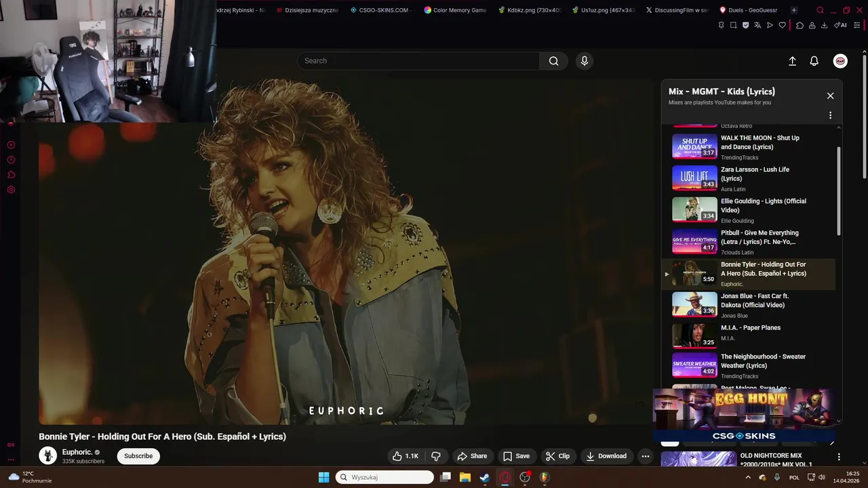Show hidden tray icons chevron

[x=748, y=477]
